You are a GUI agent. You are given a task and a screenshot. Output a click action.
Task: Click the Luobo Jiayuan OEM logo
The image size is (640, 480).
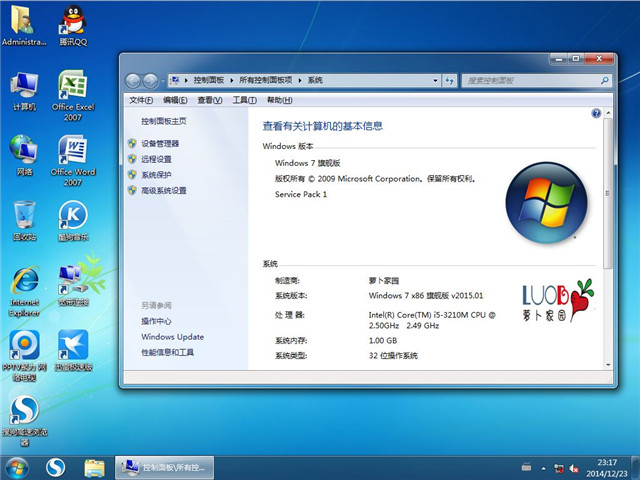558,301
